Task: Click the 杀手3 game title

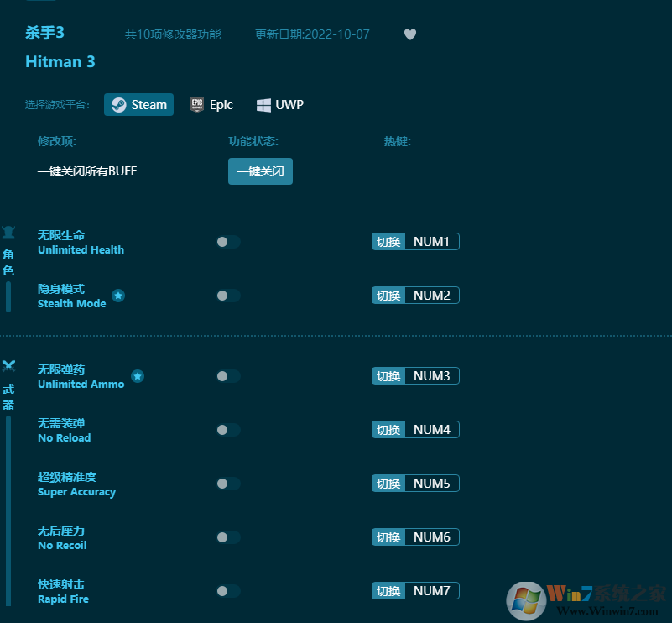Action: (44, 33)
